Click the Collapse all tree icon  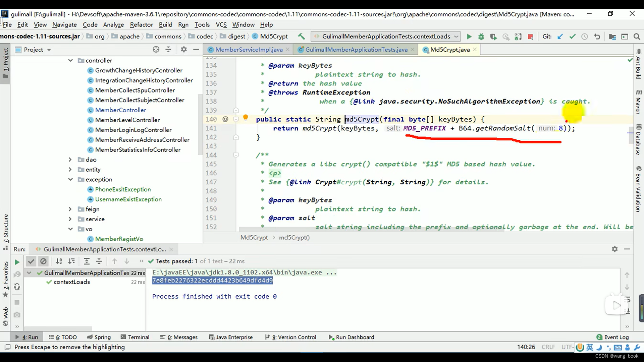pyautogui.click(x=168, y=50)
